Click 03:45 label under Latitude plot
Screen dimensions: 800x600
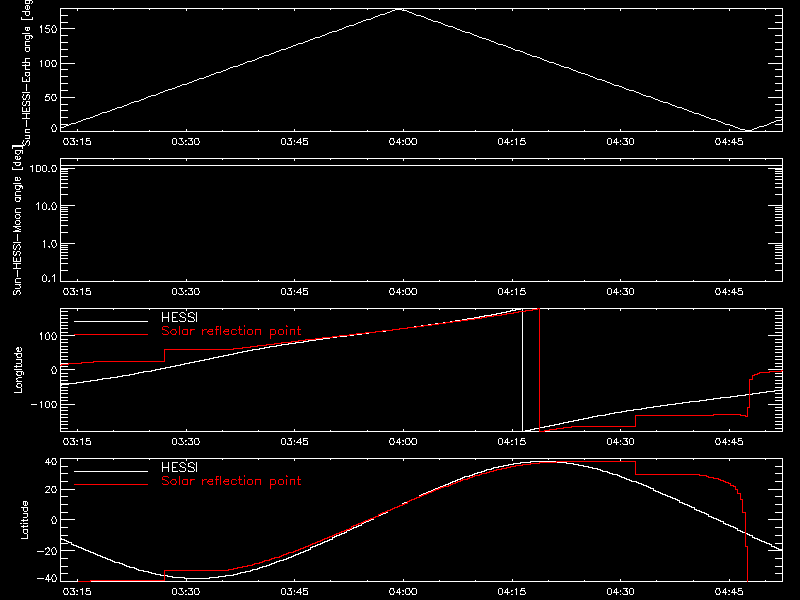294,591
